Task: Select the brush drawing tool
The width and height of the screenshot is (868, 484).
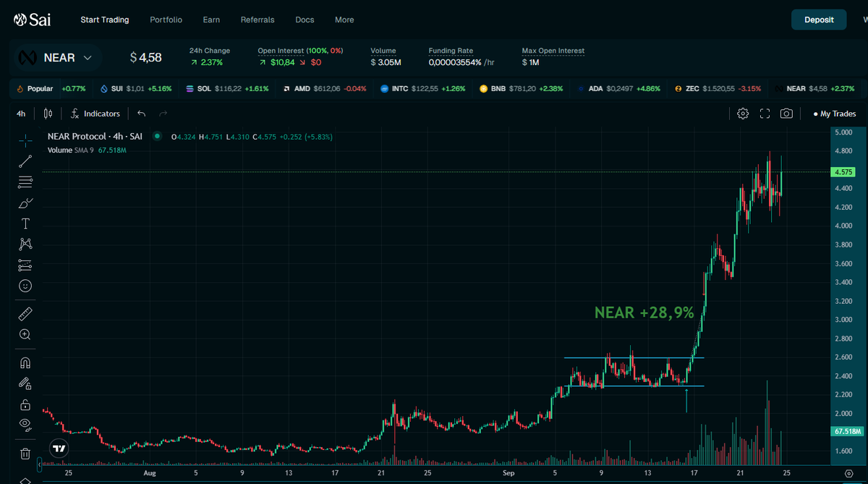Action: 25,203
